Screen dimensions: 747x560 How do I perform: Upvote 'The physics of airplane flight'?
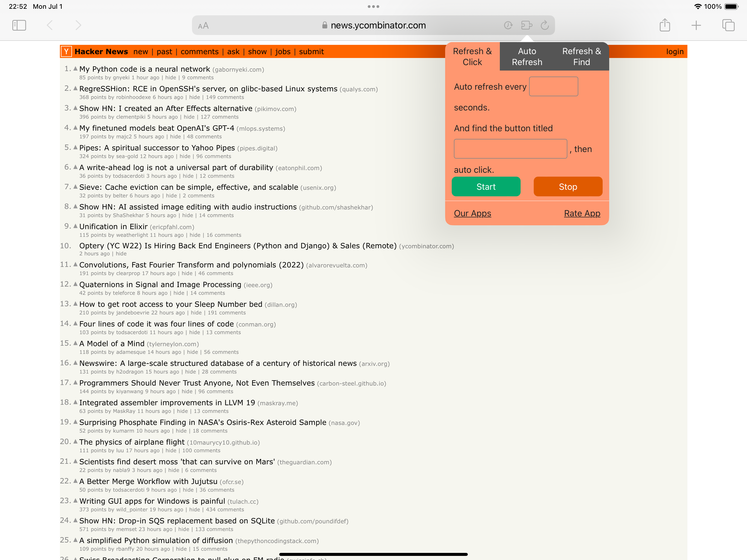pos(75,441)
